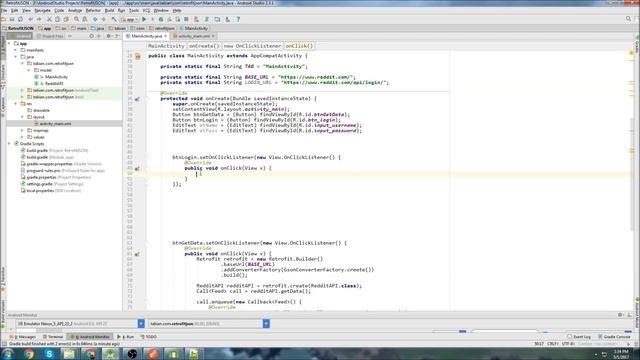Open Chrome from the Windows taskbar

(29, 354)
